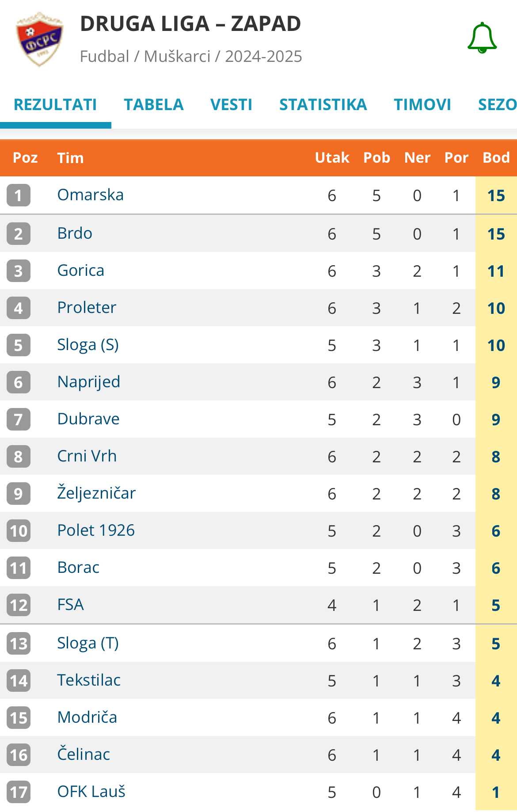Screen dimensions: 517x812
Task: Switch to the Tabela tab
Action: tap(153, 105)
